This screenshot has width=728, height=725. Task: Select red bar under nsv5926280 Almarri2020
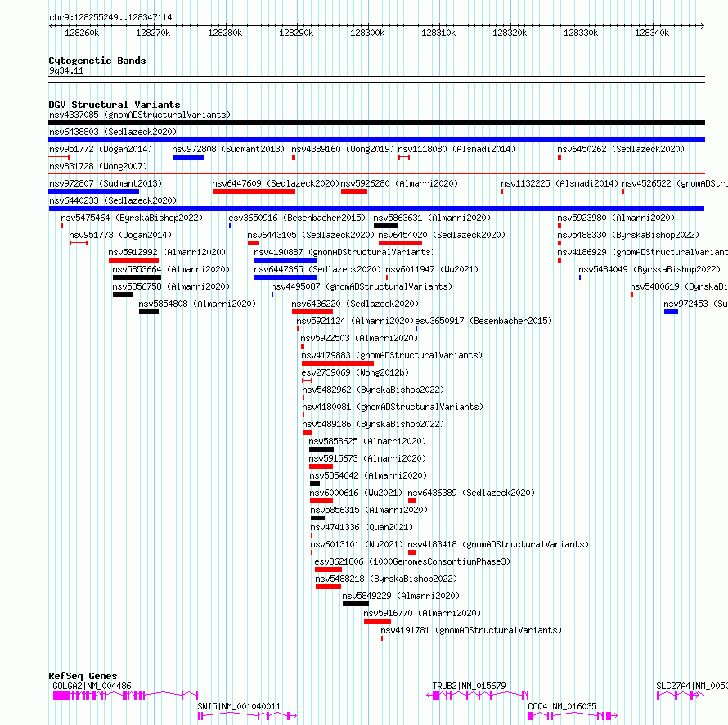tap(354, 191)
